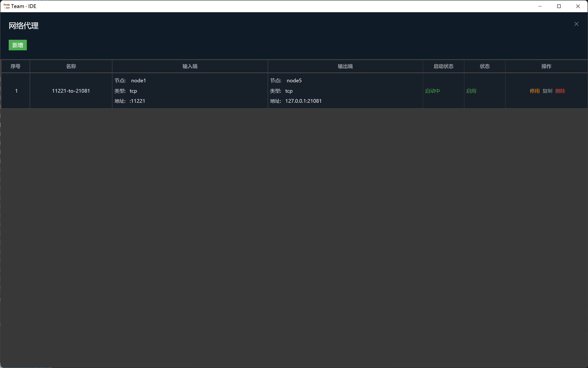Viewport: 588px width, 368px height.
Task: Click the Team IDE app icon in title bar
Action: point(7,6)
